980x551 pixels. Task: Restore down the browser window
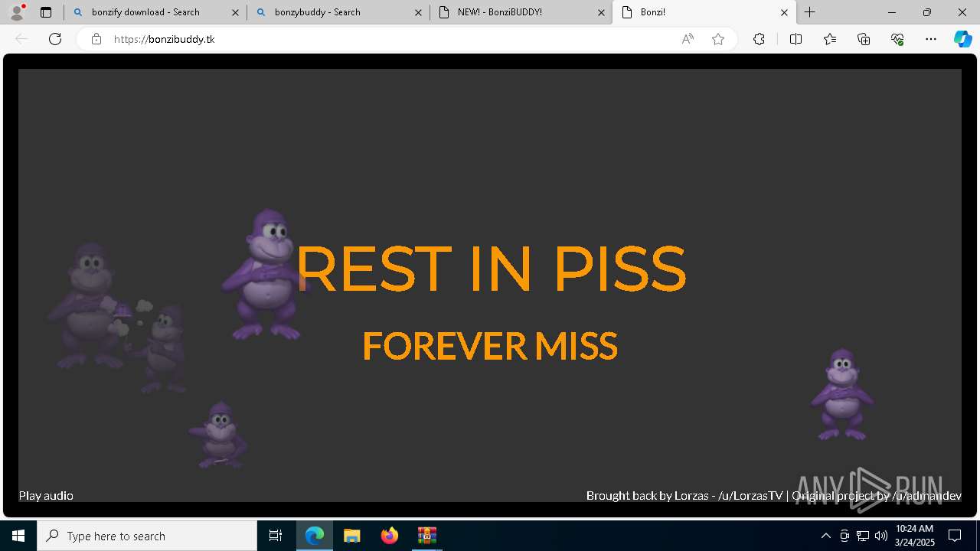coord(927,12)
